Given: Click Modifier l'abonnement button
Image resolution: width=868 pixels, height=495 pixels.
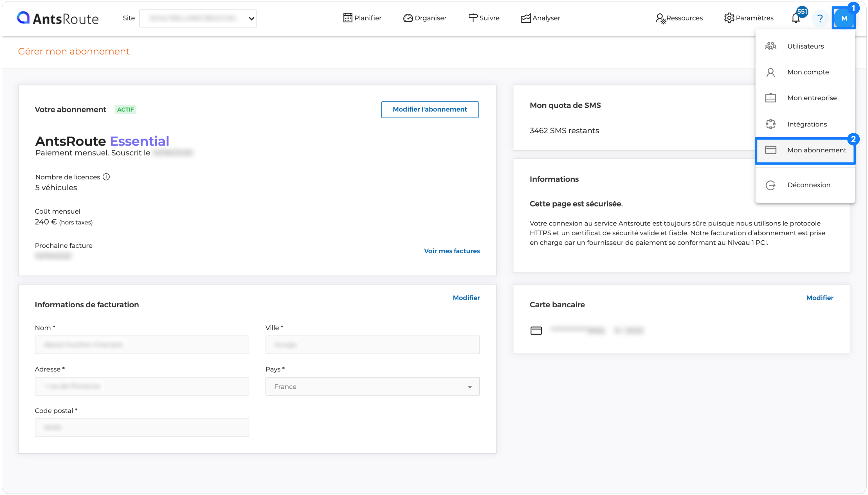Looking at the screenshot, I should [429, 110].
